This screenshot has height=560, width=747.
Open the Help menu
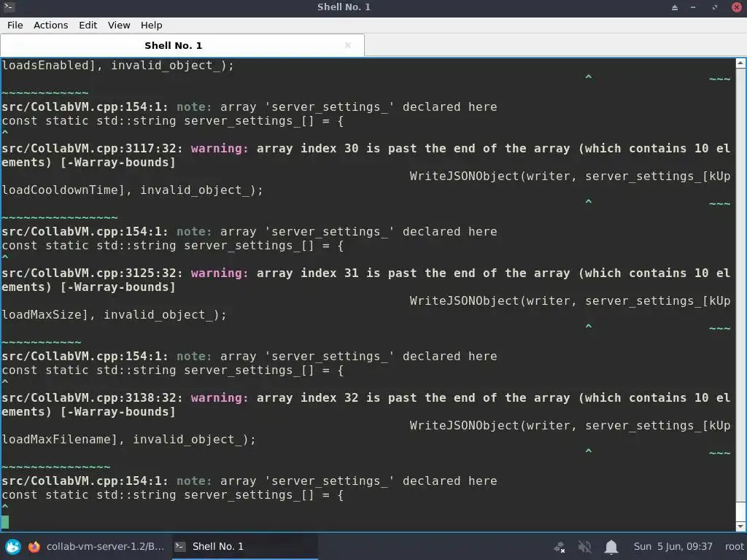pos(151,26)
